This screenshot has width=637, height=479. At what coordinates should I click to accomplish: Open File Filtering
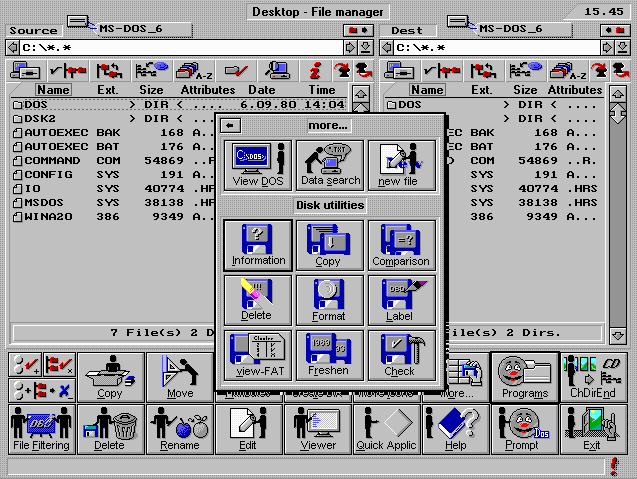click(x=41, y=429)
